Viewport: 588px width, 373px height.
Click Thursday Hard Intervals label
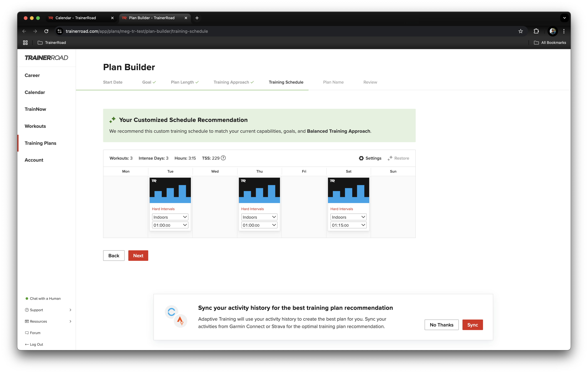point(252,209)
